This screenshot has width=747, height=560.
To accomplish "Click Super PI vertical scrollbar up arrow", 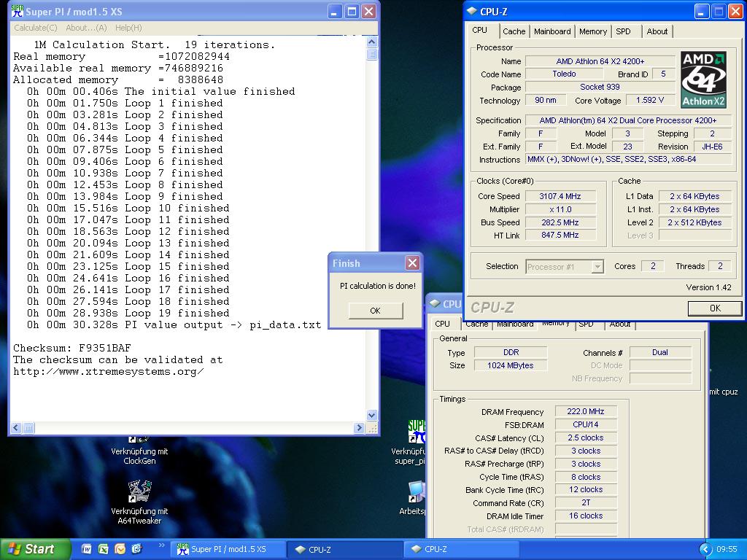I will 372,42.
